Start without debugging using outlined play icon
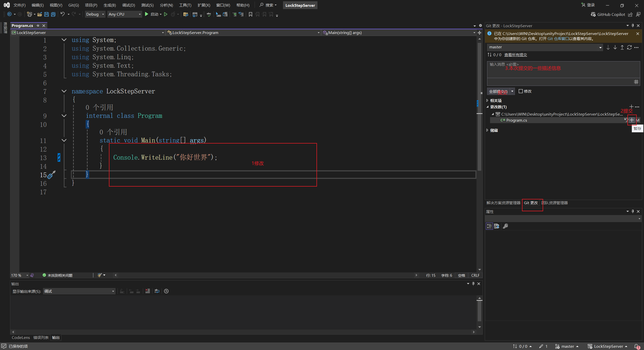Viewport: 644px width, 350px height. point(166,14)
